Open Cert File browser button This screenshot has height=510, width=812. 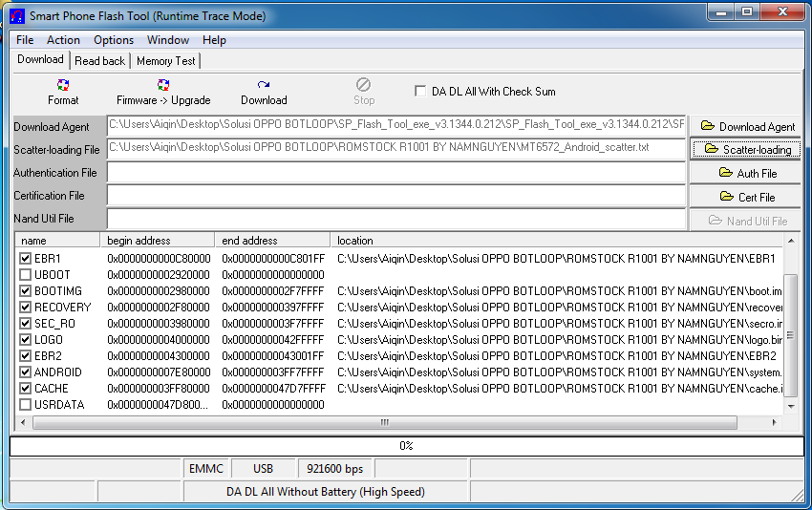[747, 198]
